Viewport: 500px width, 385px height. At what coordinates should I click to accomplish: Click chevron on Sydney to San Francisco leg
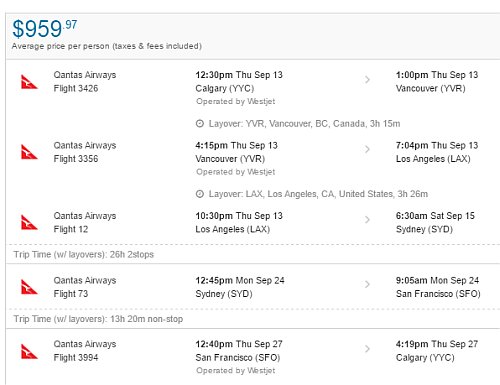click(367, 284)
